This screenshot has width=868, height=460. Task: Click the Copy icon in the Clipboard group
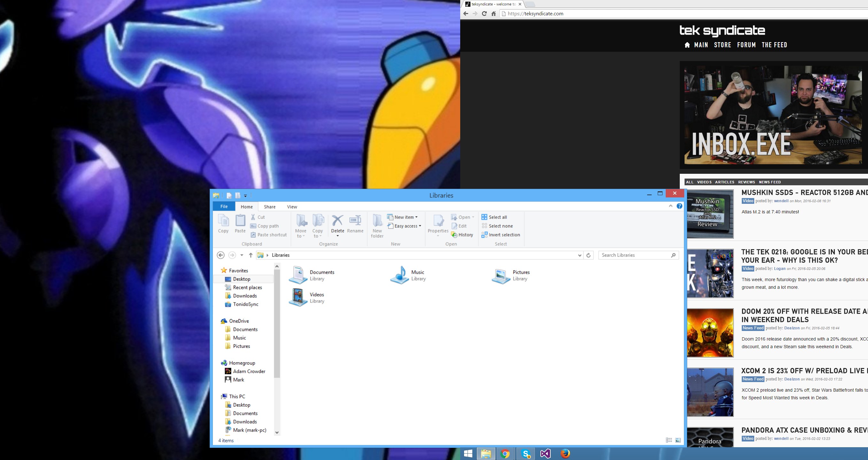click(x=223, y=224)
